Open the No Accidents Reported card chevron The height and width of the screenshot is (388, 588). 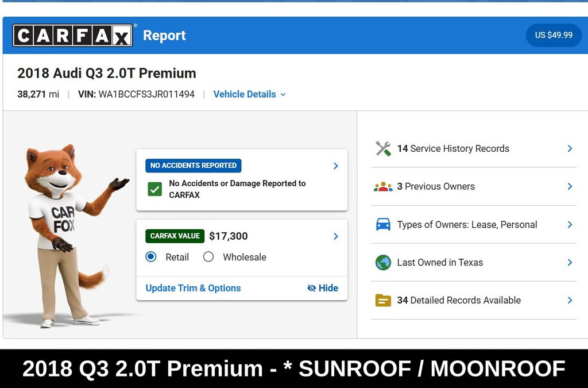click(335, 166)
